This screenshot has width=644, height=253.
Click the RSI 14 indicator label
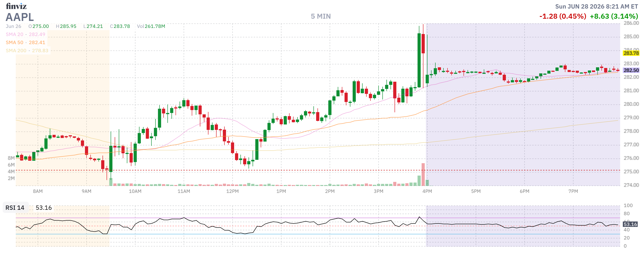[15, 208]
